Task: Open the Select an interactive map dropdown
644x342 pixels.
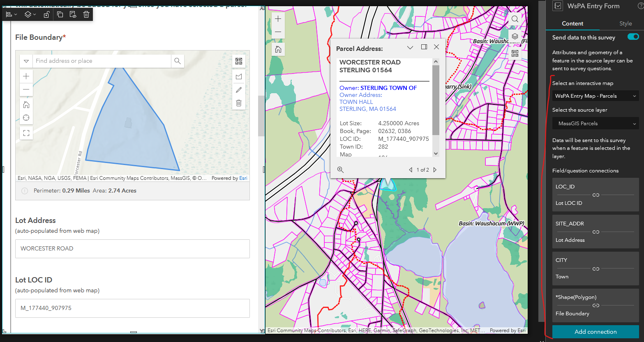Action: pyautogui.click(x=595, y=96)
